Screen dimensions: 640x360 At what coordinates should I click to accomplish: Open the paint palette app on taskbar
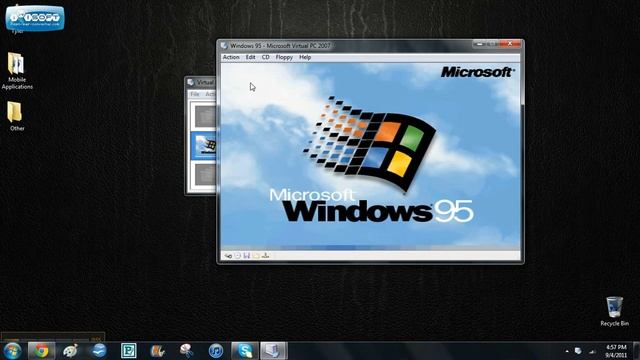(70, 351)
